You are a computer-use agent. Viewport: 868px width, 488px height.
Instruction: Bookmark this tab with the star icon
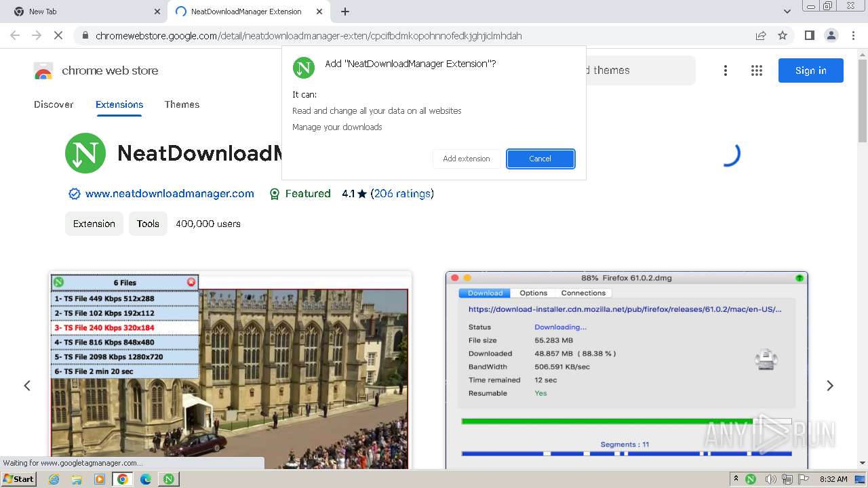tap(783, 35)
